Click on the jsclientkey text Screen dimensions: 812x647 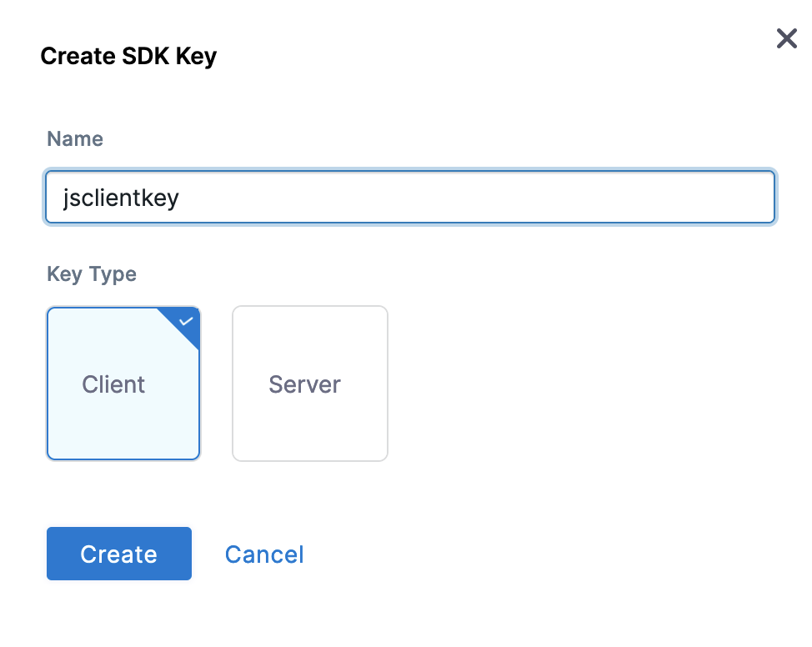(x=121, y=198)
